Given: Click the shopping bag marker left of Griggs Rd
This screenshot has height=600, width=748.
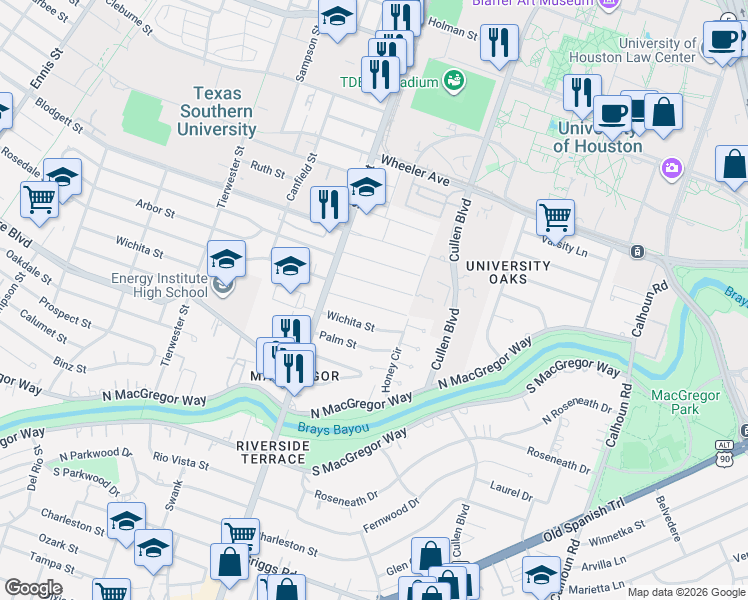Looking at the screenshot, I should pyautogui.click(x=229, y=563).
